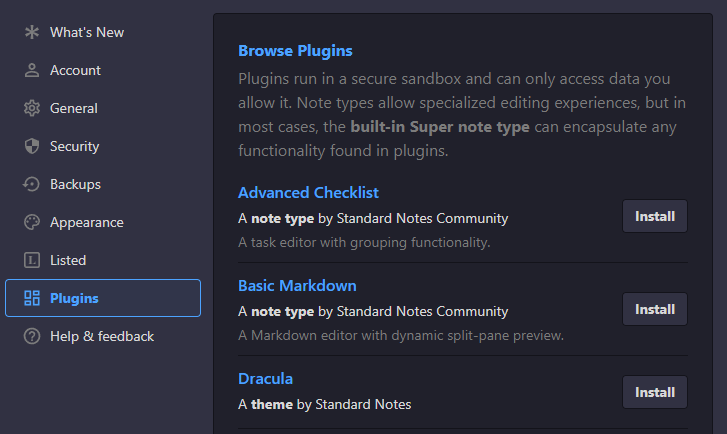The width and height of the screenshot is (727, 434).
Task: Switch to the Backups text label
Action: click(75, 184)
